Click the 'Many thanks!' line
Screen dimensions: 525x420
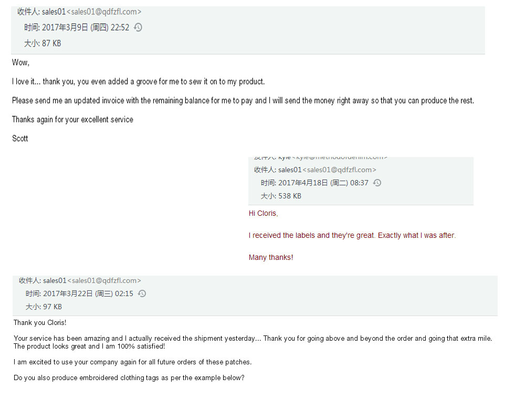pyautogui.click(x=271, y=258)
